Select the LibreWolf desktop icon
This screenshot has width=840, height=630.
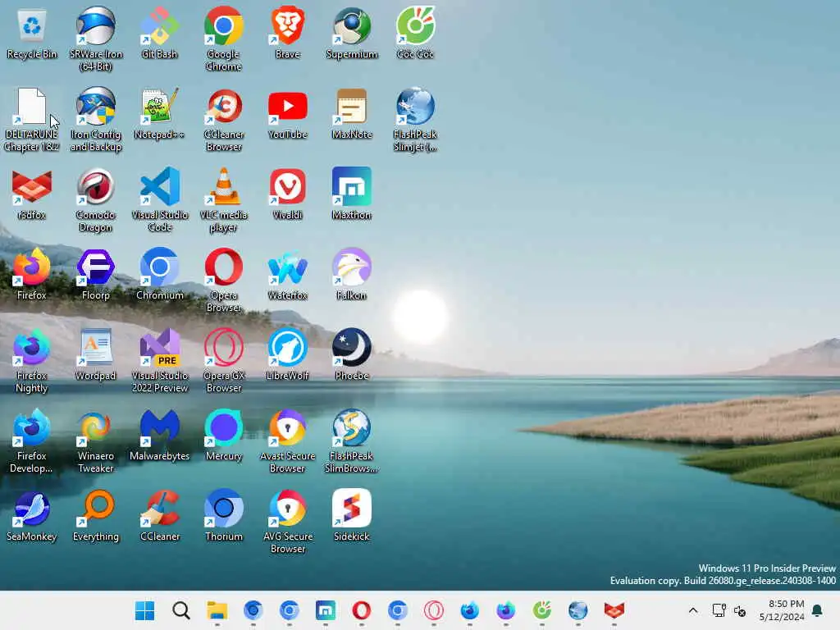pyautogui.click(x=288, y=355)
